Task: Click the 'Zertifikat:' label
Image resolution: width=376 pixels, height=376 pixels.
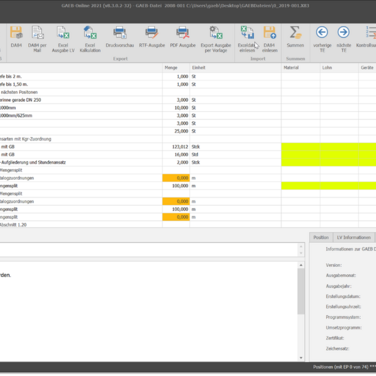Action: coord(335,338)
